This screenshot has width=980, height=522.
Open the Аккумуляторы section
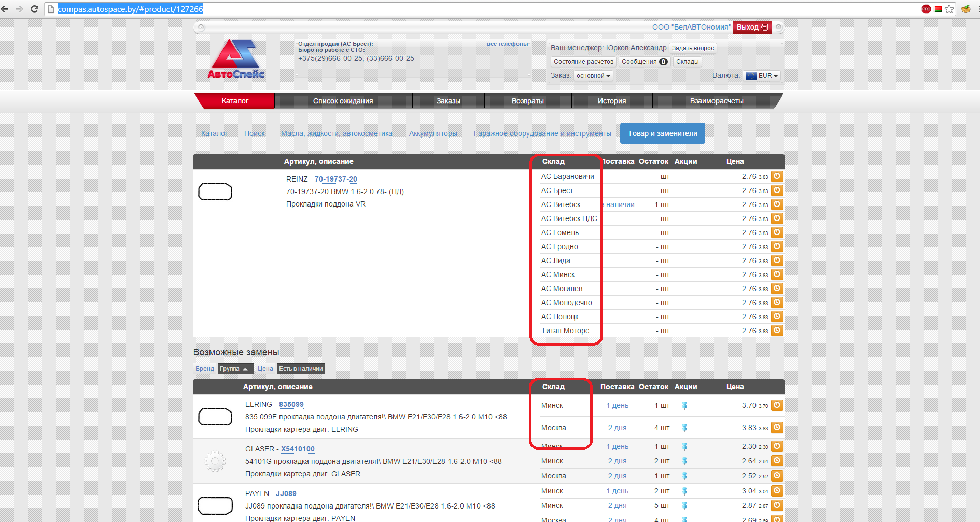tap(433, 133)
